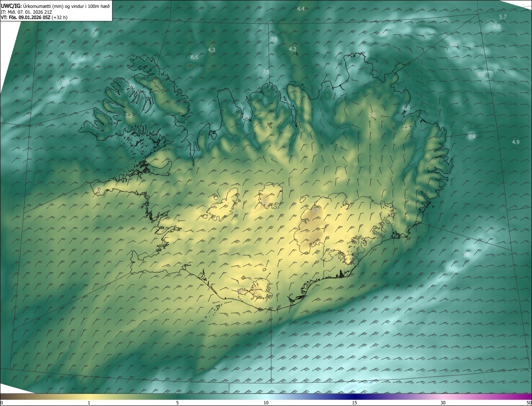Screen dimensions: 532x406
Task: Click the 2.6 precipitation value on the map
Action: [x=372, y=115]
